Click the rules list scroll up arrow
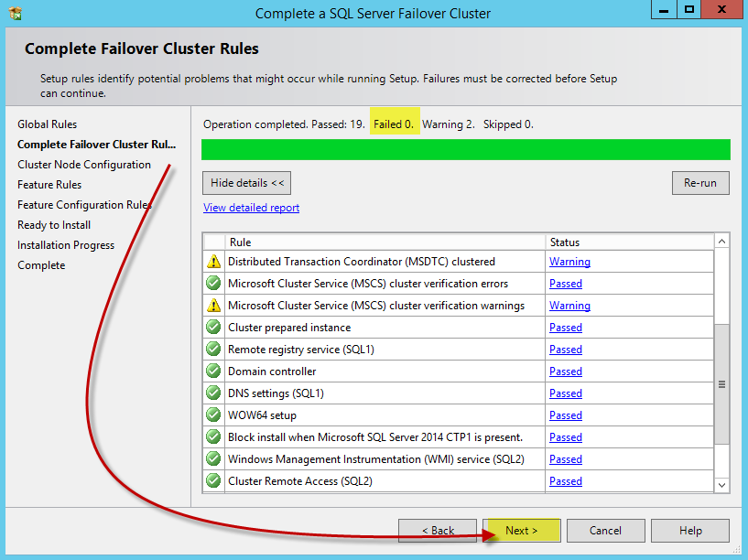The height and width of the screenshot is (560, 748). [721, 242]
